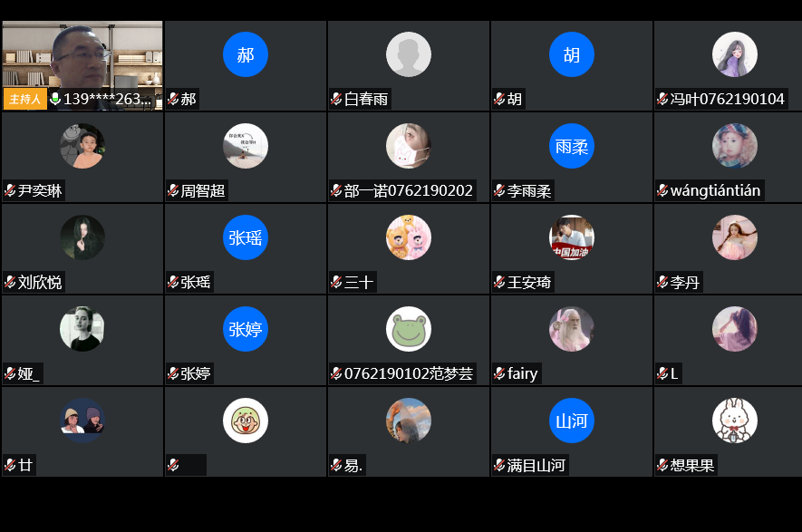Click the gray default avatar of 白春雨
The image size is (802, 532).
[409, 54]
